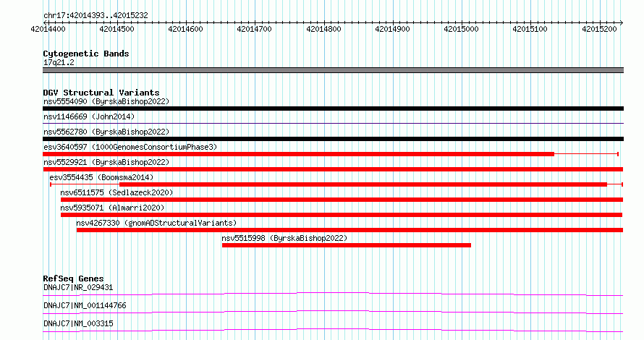The image size is (644, 340).
Task: Select the DNAJC7|NM_001144766 magenta gene line
Action: [333, 312]
